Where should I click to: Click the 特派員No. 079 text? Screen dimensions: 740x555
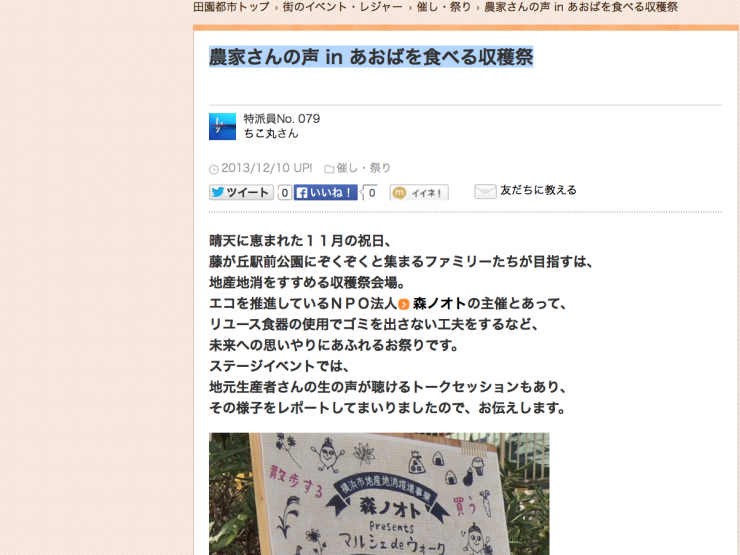282,118
